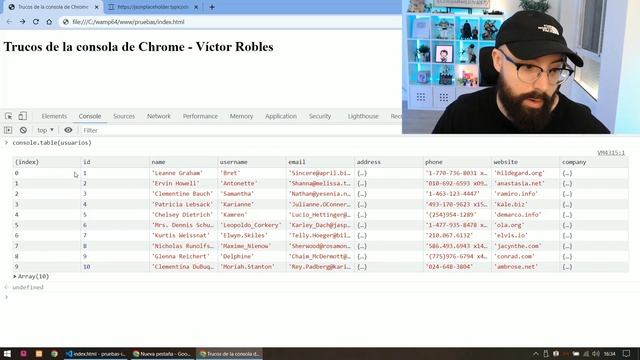Click the 'ambrose.net' website cell

click(x=525, y=267)
